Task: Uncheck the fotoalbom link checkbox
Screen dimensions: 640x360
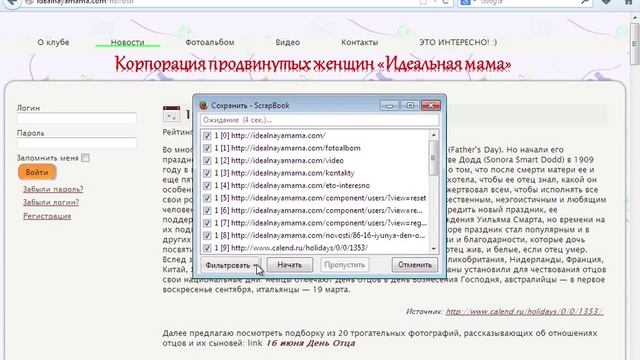Action: (207, 148)
